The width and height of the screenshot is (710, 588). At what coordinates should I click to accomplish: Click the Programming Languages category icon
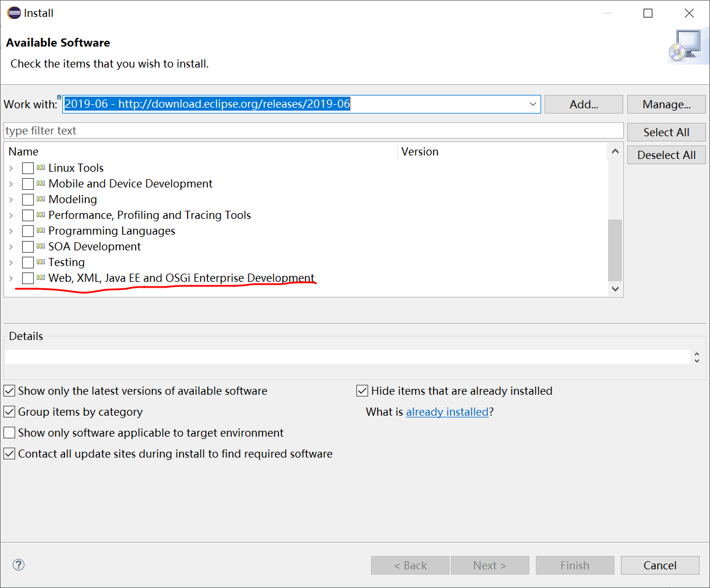click(x=41, y=231)
